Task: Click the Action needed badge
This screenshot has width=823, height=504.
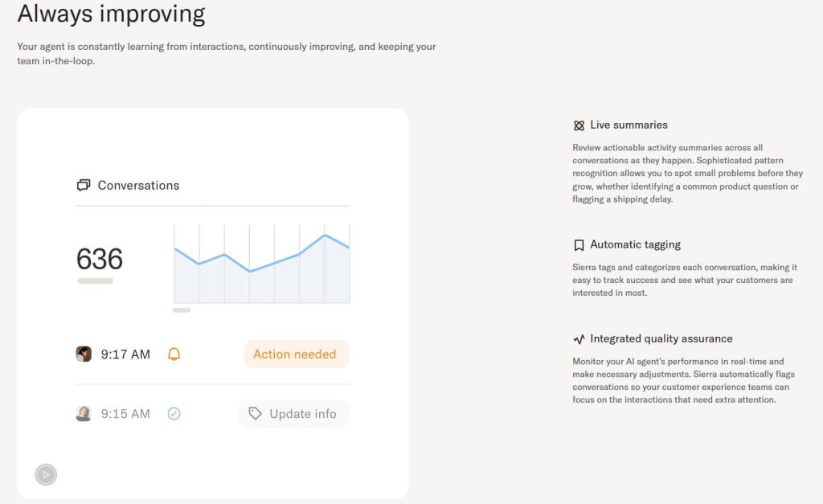Action: (296, 354)
